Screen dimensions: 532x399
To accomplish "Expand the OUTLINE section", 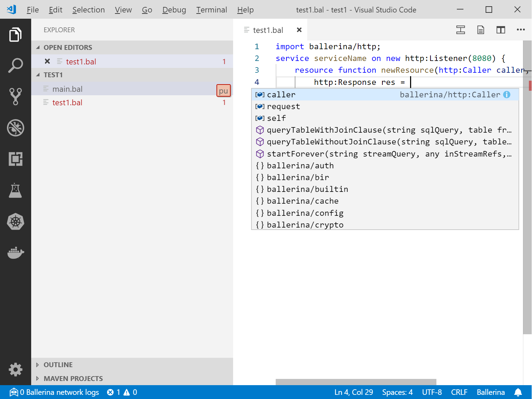I will coord(132,365).
